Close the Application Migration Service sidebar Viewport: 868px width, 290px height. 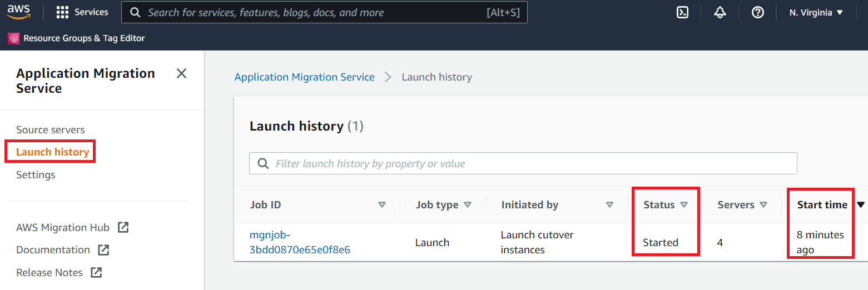181,73
